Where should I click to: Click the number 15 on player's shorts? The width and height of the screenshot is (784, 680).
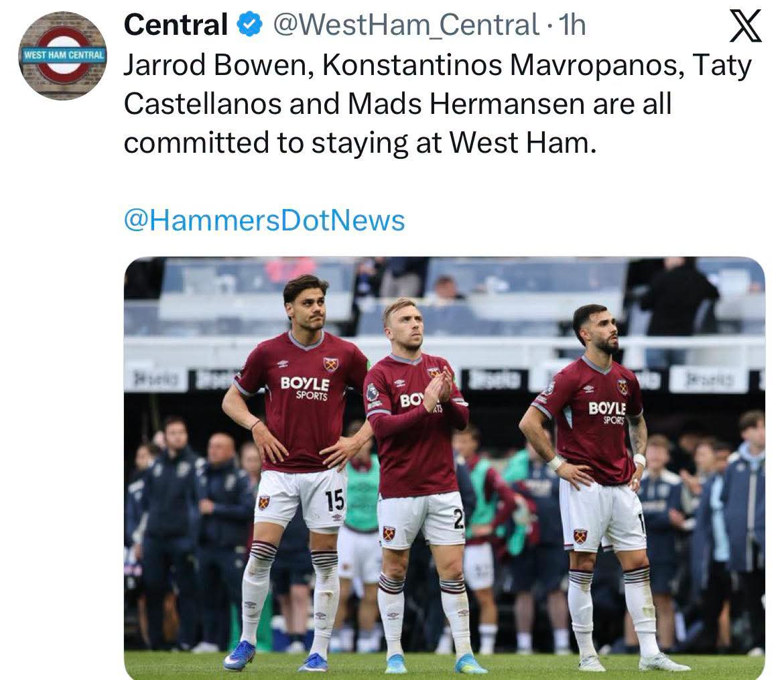(334, 500)
